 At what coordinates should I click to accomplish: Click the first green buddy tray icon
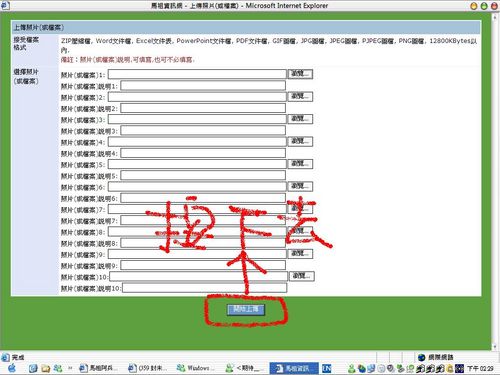(351, 368)
